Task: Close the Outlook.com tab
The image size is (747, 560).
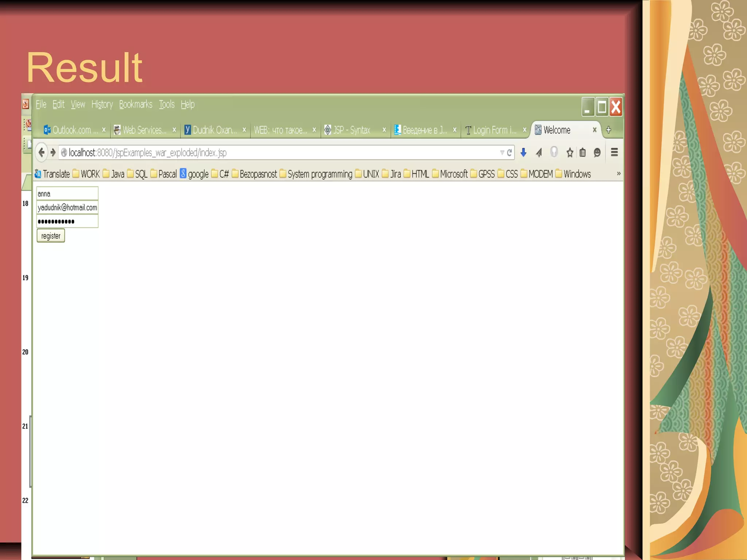Action: (x=104, y=130)
